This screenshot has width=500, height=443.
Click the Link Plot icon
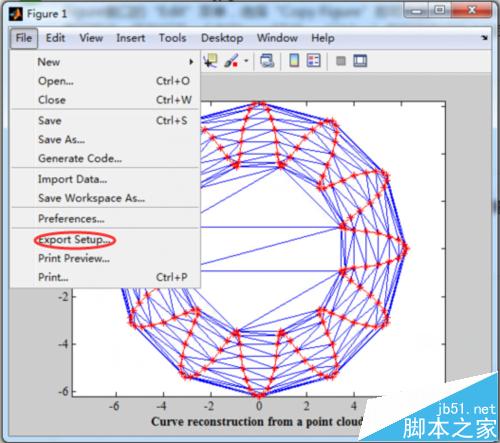click(267, 61)
